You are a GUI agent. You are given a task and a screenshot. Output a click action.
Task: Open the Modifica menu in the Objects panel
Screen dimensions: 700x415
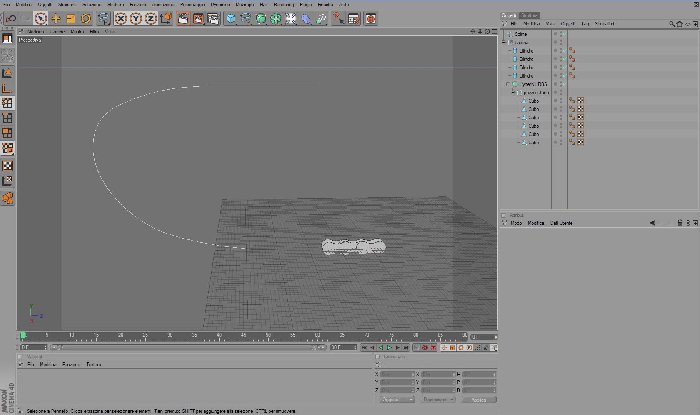pos(531,24)
